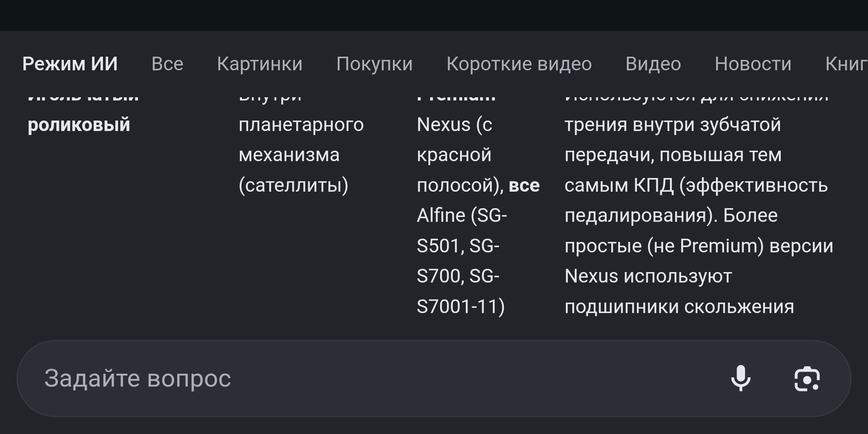This screenshot has width=868, height=434.
Task: Focus the Задайте вопрос input field
Action: (x=362, y=378)
